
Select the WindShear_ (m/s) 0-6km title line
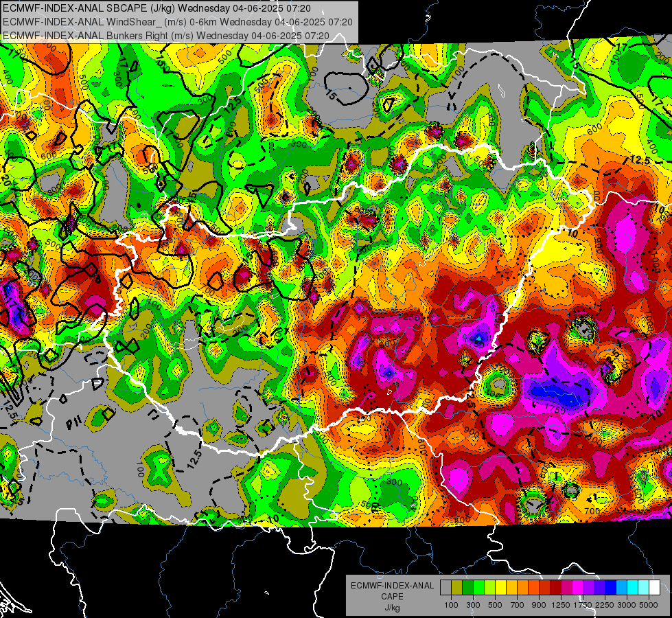click(178, 22)
